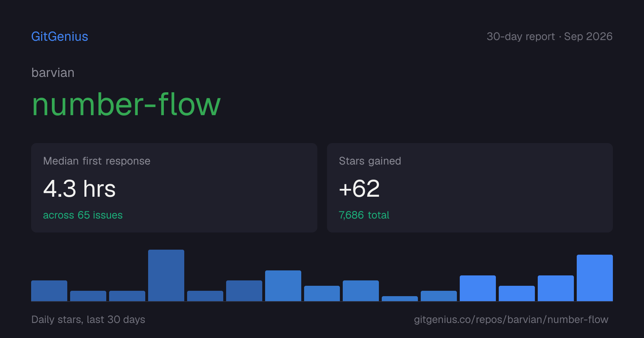Select the seventh bar in the chart

click(283, 286)
